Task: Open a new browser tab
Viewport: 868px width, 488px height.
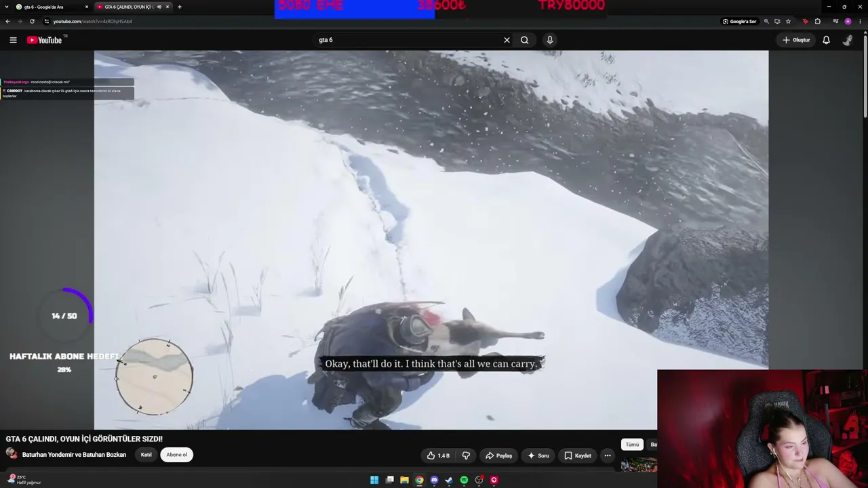Action: (180, 7)
